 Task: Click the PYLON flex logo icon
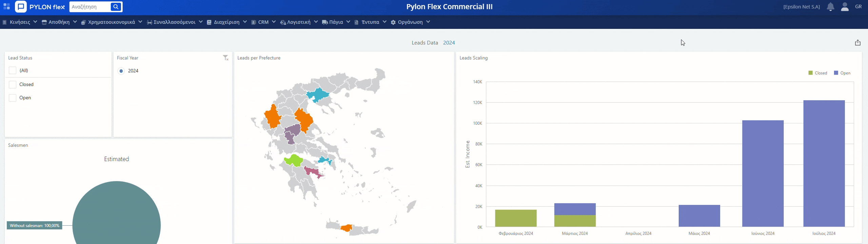(x=21, y=6)
